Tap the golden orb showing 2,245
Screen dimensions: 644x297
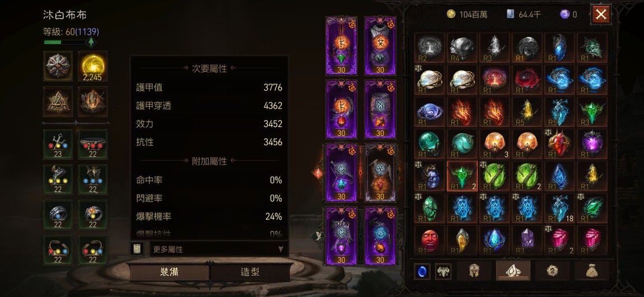point(93,66)
